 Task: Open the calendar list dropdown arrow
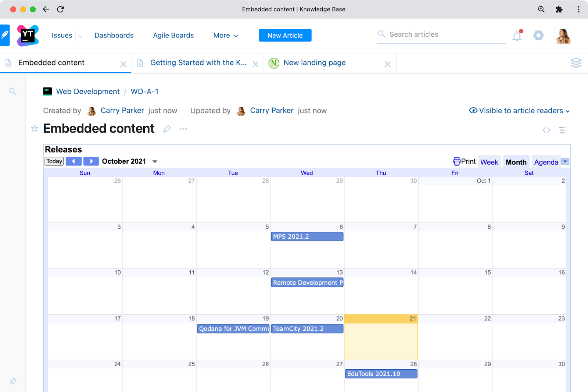click(566, 161)
